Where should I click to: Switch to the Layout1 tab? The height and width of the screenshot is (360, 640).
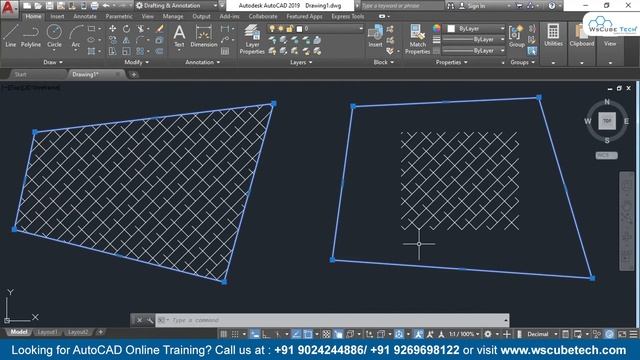pyautogui.click(x=47, y=332)
